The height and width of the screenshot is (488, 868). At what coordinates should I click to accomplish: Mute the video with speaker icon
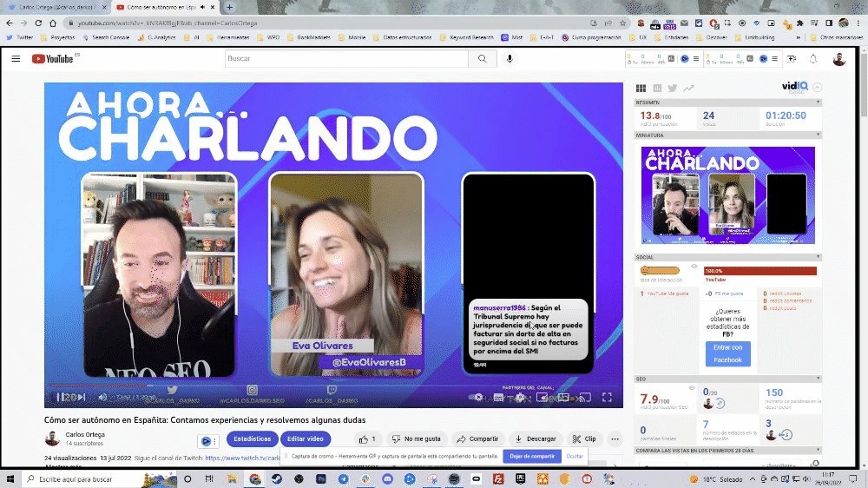point(103,397)
